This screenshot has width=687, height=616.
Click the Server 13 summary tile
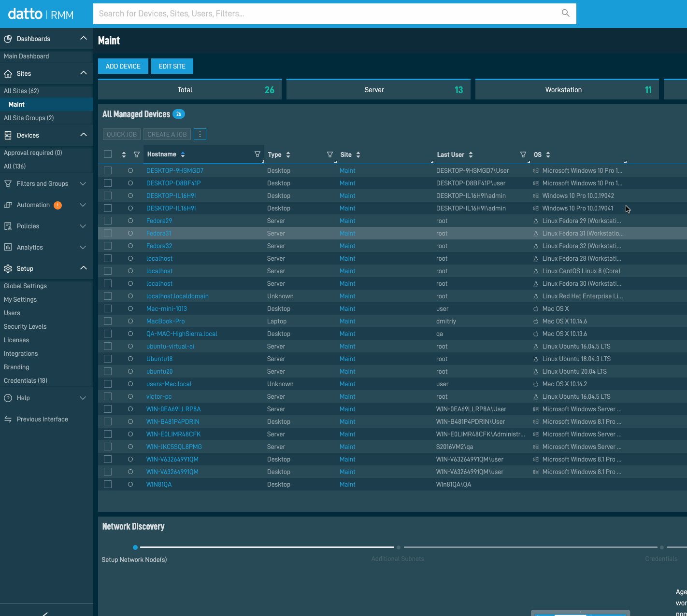click(x=378, y=89)
